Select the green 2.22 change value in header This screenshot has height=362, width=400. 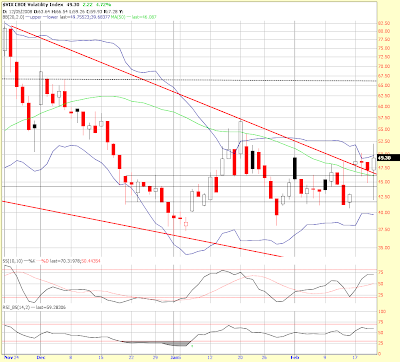(87, 5)
